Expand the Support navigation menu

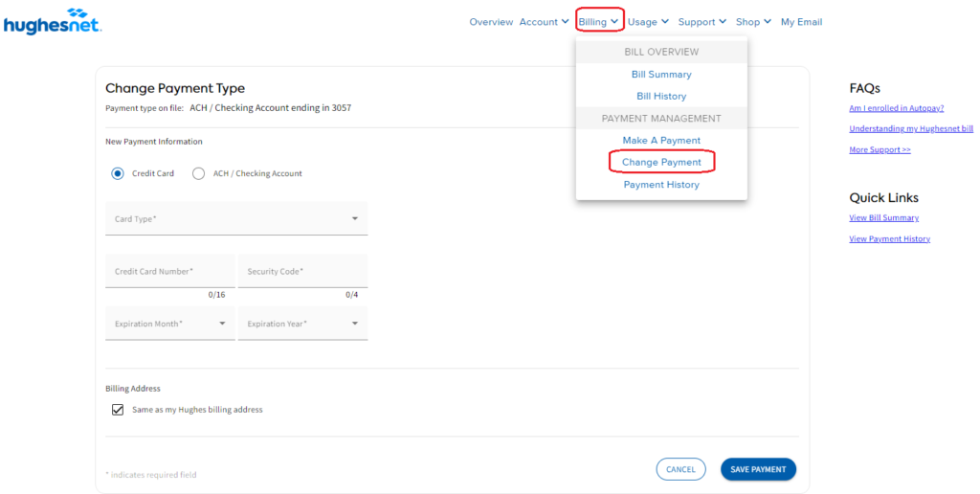(702, 22)
